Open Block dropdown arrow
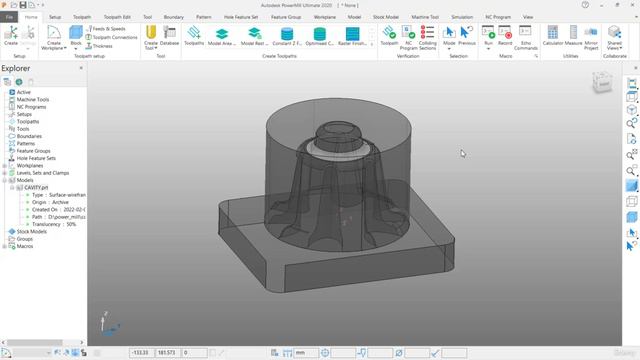 pyautogui.click(x=76, y=49)
